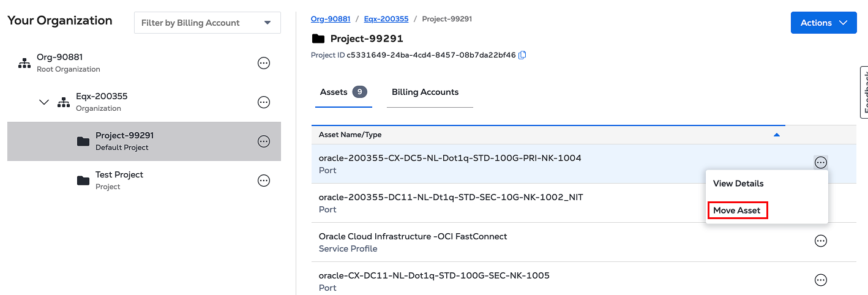This screenshot has width=868, height=295.
Task: Open options for oracle-CX-DC11 SEC-NK-1005 port
Action: tap(821, 280)
